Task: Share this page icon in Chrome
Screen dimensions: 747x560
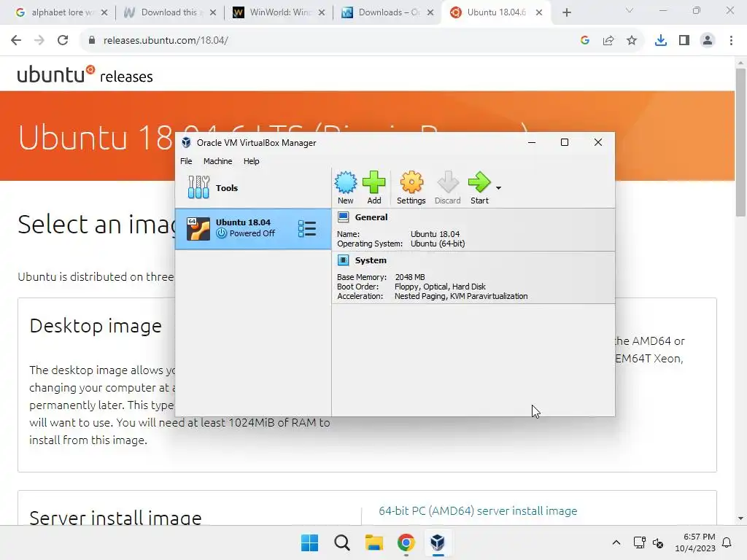Action: [608, 40]
